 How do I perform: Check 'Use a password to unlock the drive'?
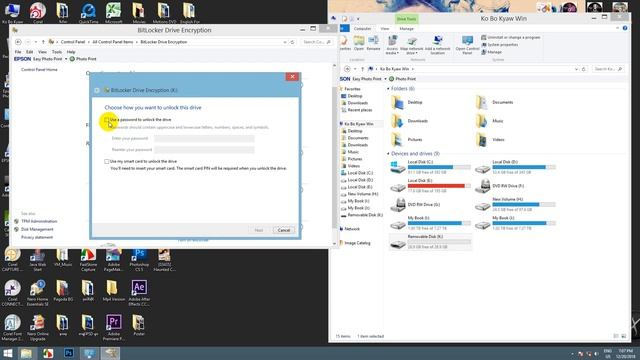(107, 120)
